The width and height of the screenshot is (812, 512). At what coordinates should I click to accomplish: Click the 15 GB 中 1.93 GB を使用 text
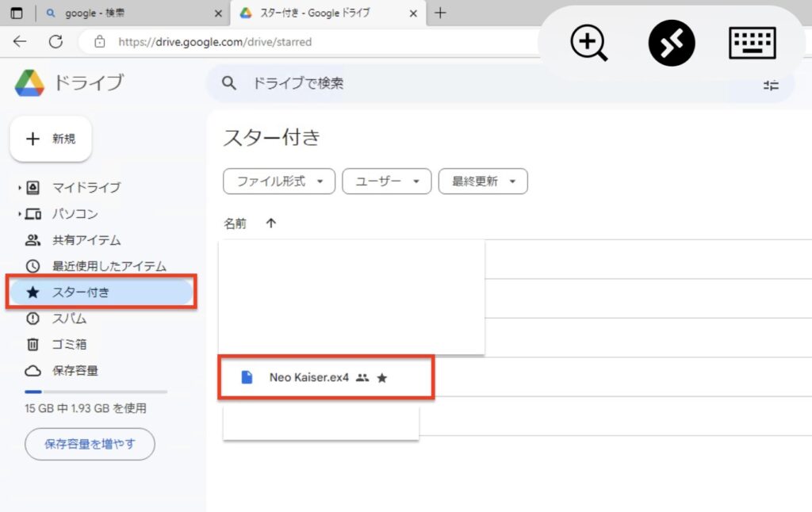tap(86, 408)
